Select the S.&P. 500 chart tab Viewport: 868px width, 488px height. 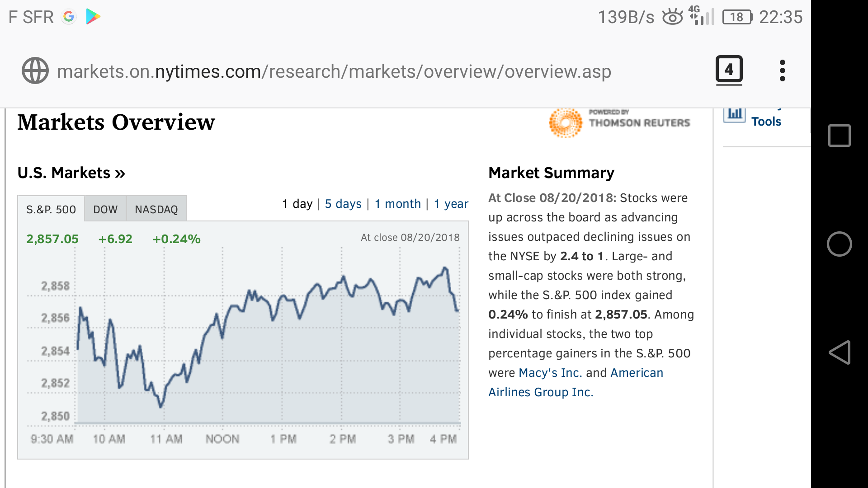(51, 209)
